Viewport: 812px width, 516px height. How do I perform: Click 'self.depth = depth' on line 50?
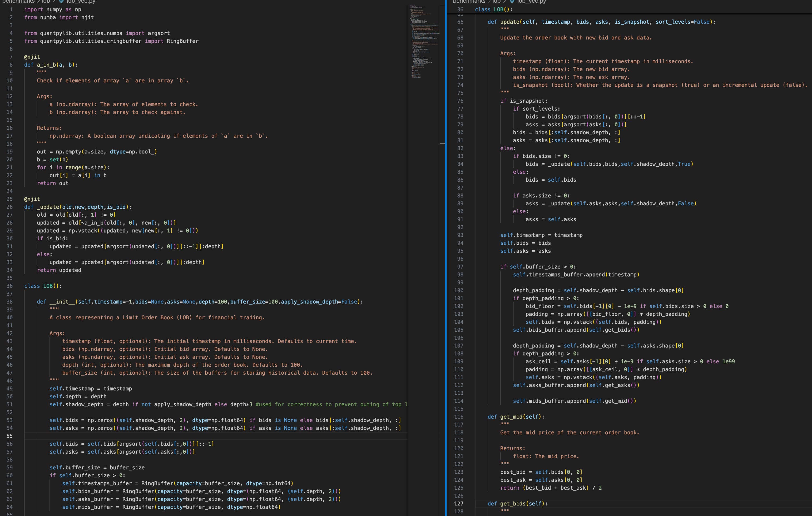[78, 397]
